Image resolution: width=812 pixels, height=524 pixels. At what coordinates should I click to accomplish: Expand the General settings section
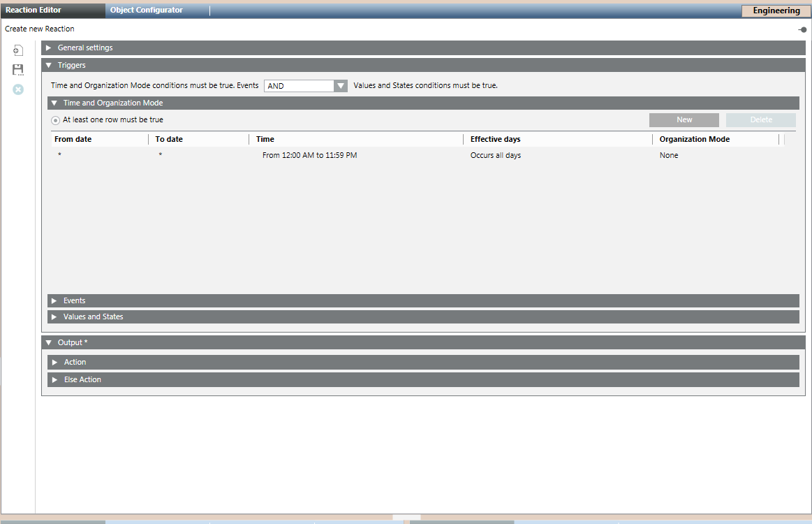(49, 48)
